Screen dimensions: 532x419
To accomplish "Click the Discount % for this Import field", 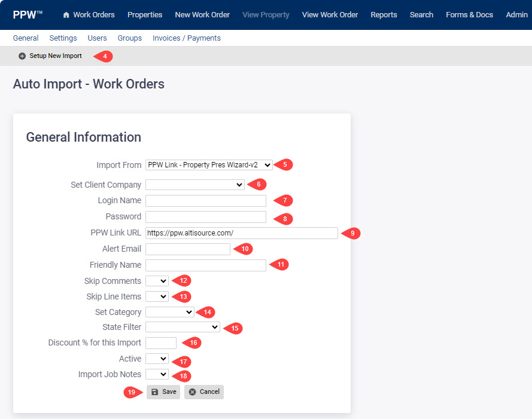I will (x=160, y=342).
